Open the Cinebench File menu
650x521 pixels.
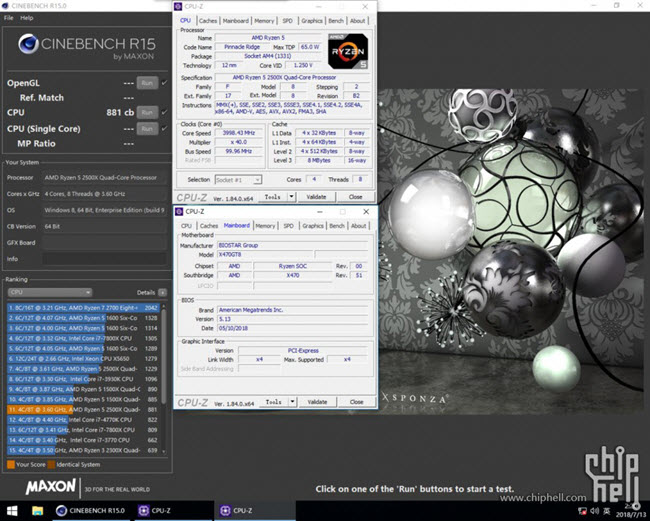(9, 18)
